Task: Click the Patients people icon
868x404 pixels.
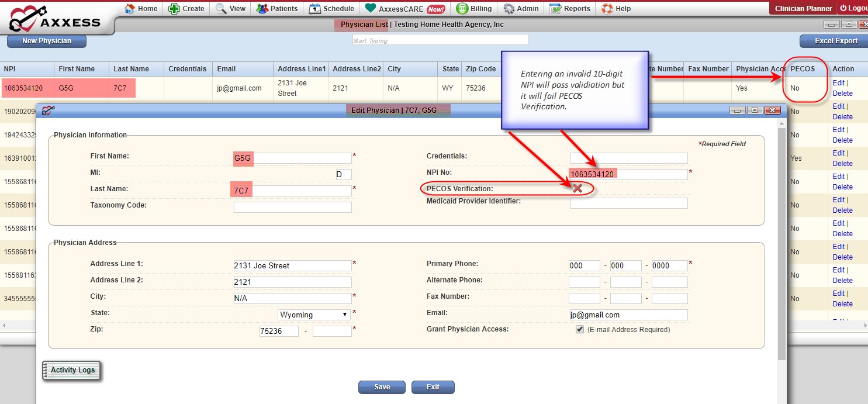Action: [262, 9]
